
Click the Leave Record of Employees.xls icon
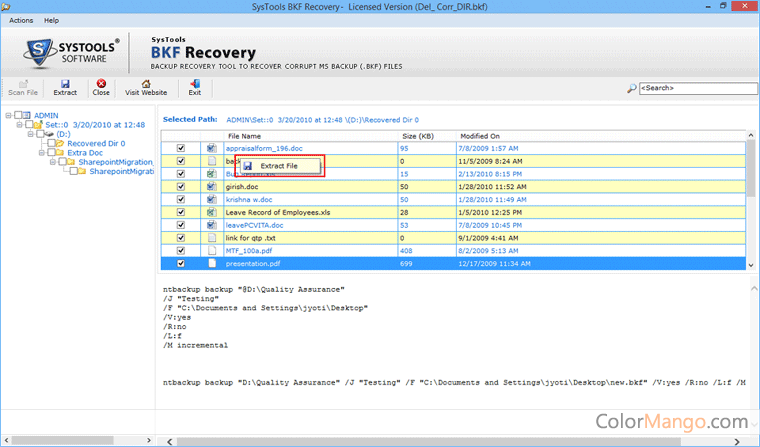click(x=211, y=212)
